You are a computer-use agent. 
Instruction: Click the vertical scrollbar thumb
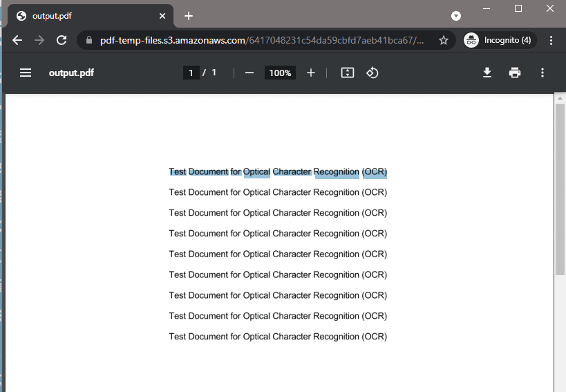coord(560,187)
